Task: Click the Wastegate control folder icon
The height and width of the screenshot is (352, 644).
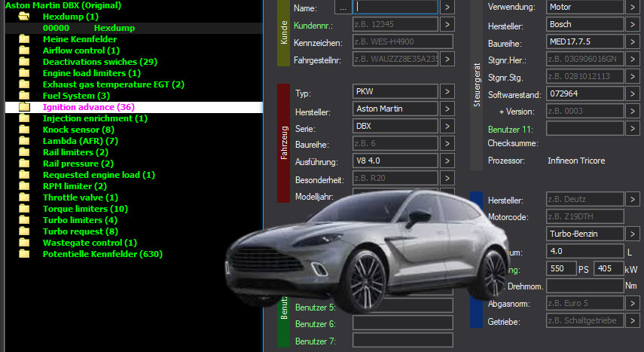Action: (x=24, y=243)
